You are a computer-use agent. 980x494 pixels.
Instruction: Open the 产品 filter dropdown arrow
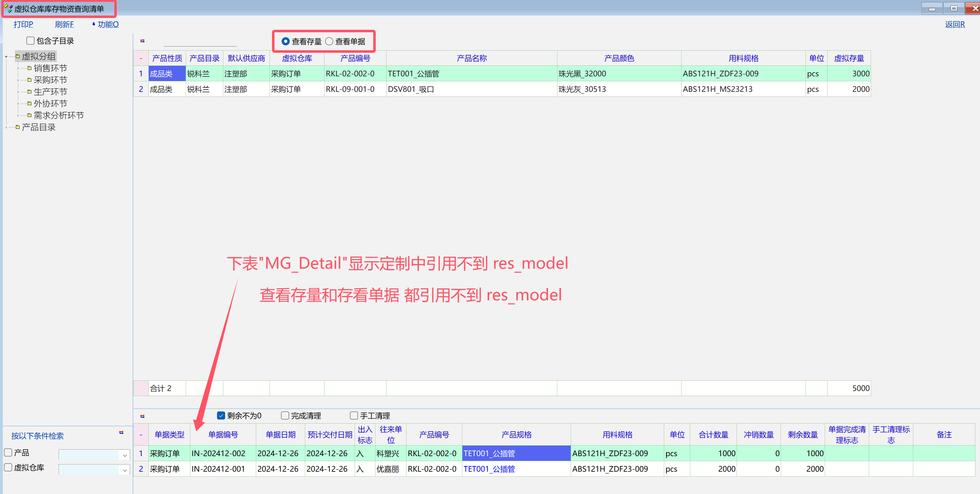(125, 455)
